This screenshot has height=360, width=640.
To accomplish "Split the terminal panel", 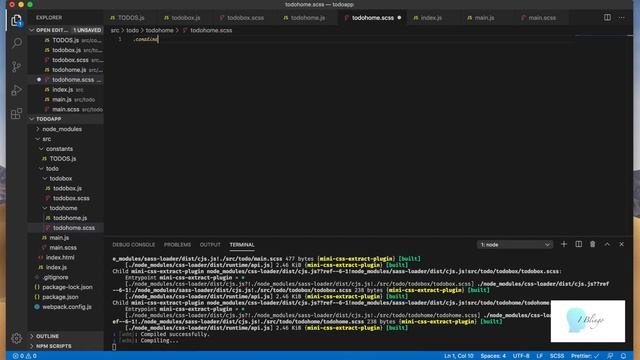I will pyautogui.click(x=578, y=244).
